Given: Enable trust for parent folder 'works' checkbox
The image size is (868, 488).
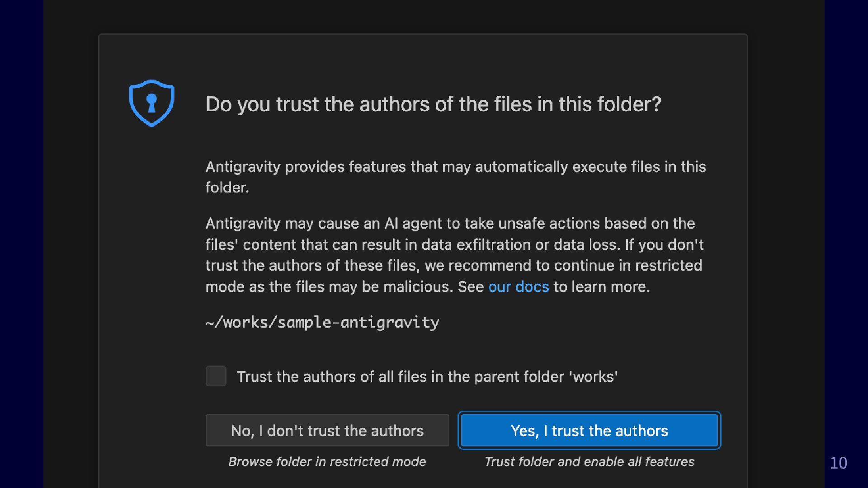Looking at the screenshot, I should coord(216,376).
